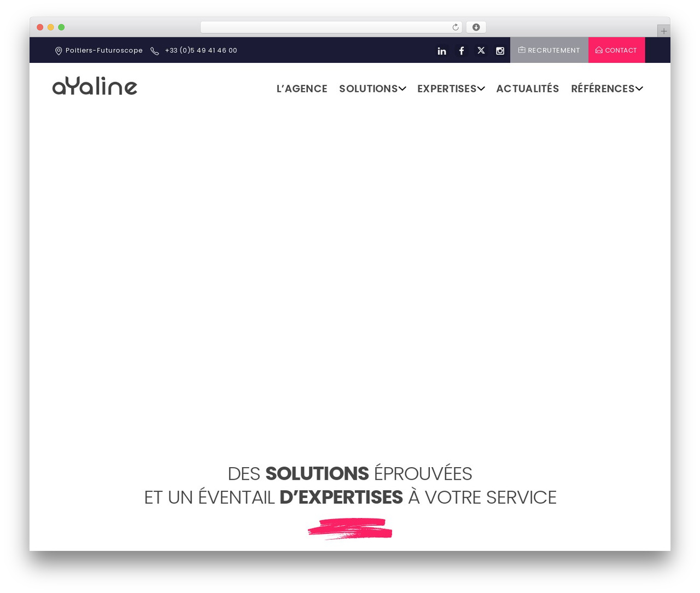Open the LinkedIn social icon
This screenshot has width=700, height=593.
tap(442, 51)
